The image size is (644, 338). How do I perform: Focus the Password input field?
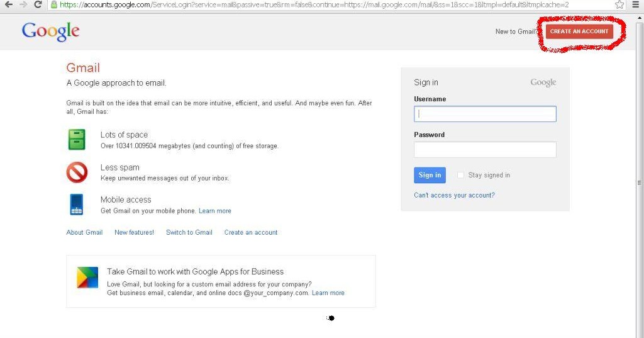[485, 150]
